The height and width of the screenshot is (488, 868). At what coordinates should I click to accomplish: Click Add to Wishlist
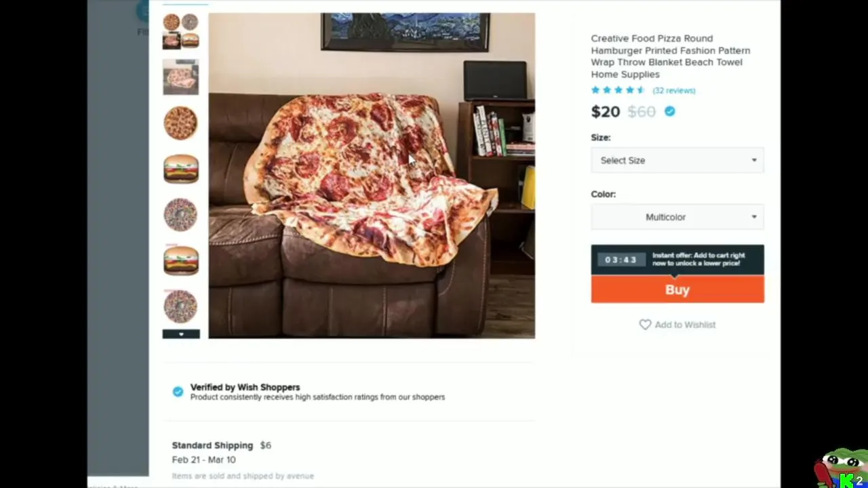tap(677, 325)
